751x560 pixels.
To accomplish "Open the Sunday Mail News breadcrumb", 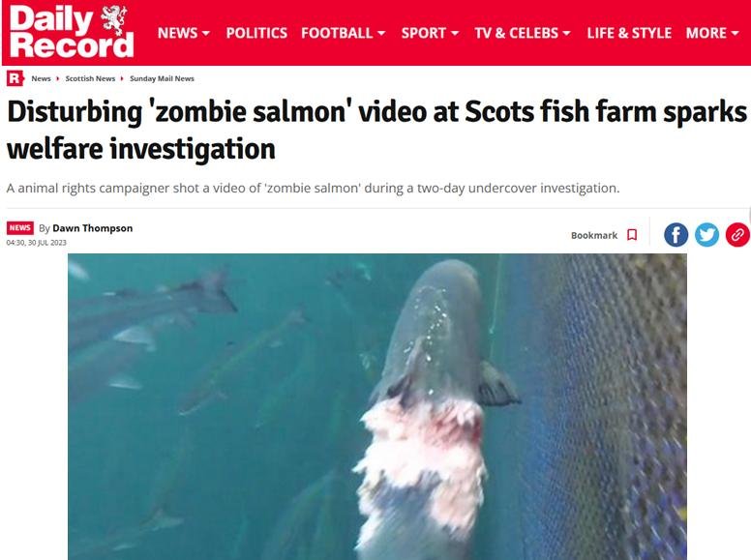I will (x=162, y=78).
